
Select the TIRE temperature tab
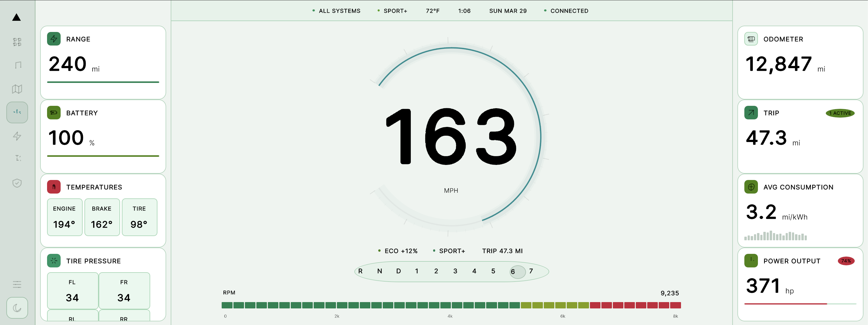(139, 217)
